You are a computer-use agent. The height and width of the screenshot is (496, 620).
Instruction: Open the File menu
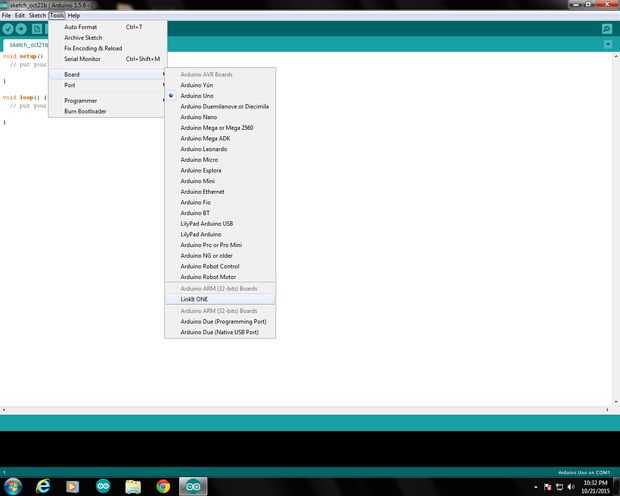[x=6, y=15]
